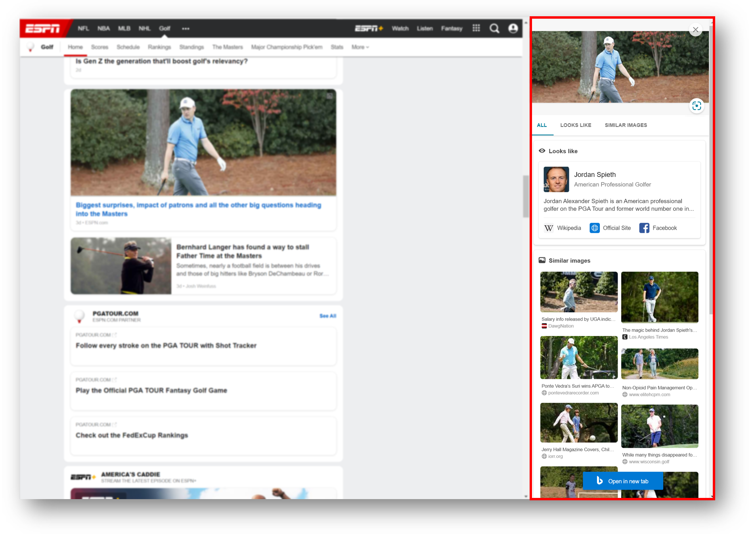Open Jordan Spieth's Facebook link
756x536 pixels.
[658, 228]
